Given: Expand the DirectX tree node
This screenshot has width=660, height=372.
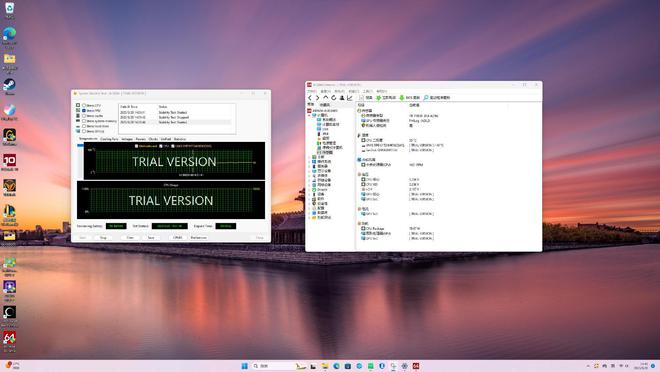Looking at the screenshot, I should pyautogui.click(x=309, y=189).
